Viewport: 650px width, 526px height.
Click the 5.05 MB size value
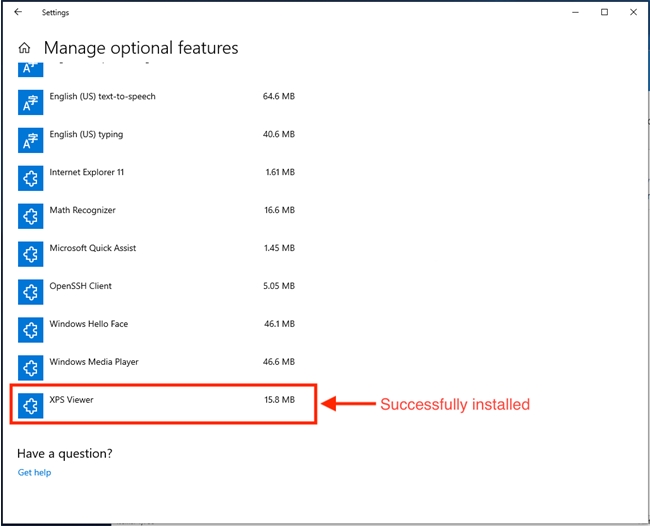pos(279,286)
